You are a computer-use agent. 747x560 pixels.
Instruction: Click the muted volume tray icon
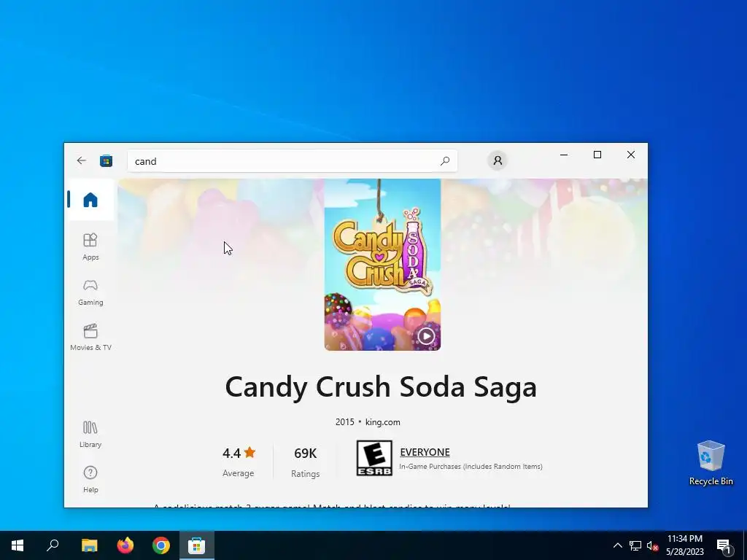click(652, 545)
